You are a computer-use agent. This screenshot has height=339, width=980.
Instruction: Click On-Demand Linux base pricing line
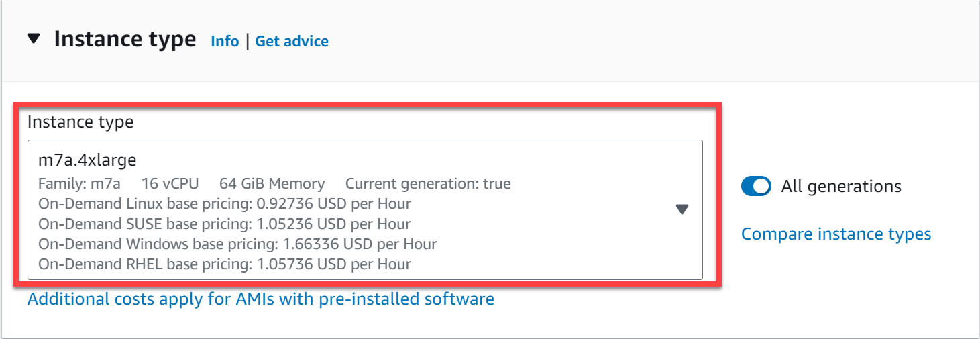pyautogui.click(x=224, y=203)
